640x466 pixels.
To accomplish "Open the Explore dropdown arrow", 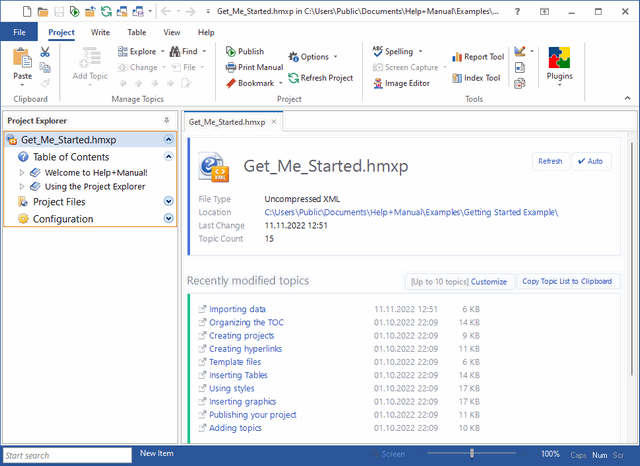I will pos(162,51).
